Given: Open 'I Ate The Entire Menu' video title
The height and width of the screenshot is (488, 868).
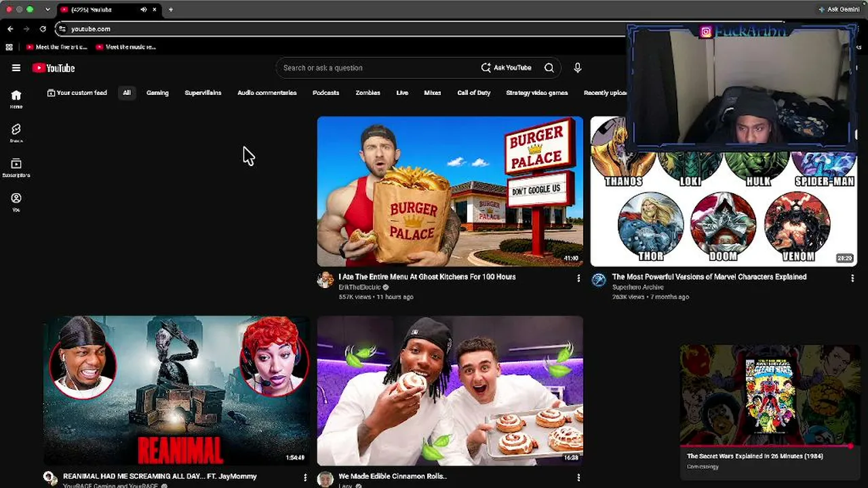Looking at the screenshot, I should (427, 277).
